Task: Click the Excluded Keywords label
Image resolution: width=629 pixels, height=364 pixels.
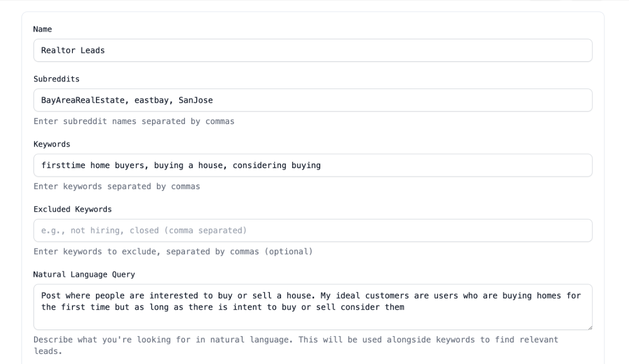Action: coord(72,209)
